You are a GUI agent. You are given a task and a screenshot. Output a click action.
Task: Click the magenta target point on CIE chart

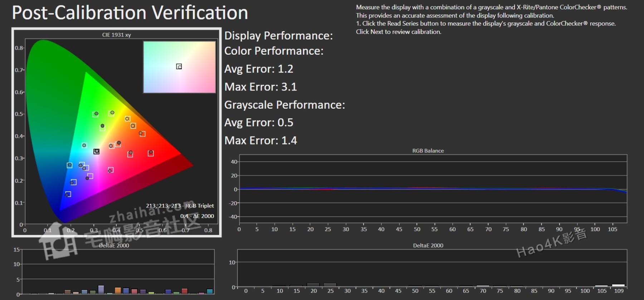[x=111, y=170]
